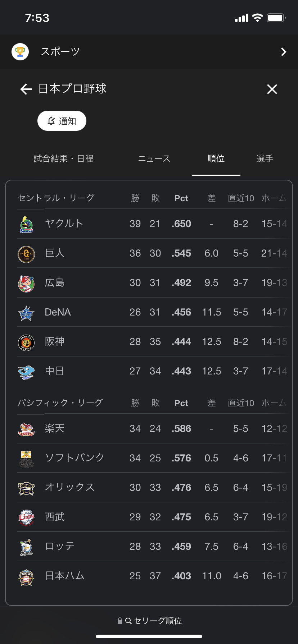The height and width of the screenshot is (644, 298).
Task: Select the 選手 tab
Action: pos(265,158)
